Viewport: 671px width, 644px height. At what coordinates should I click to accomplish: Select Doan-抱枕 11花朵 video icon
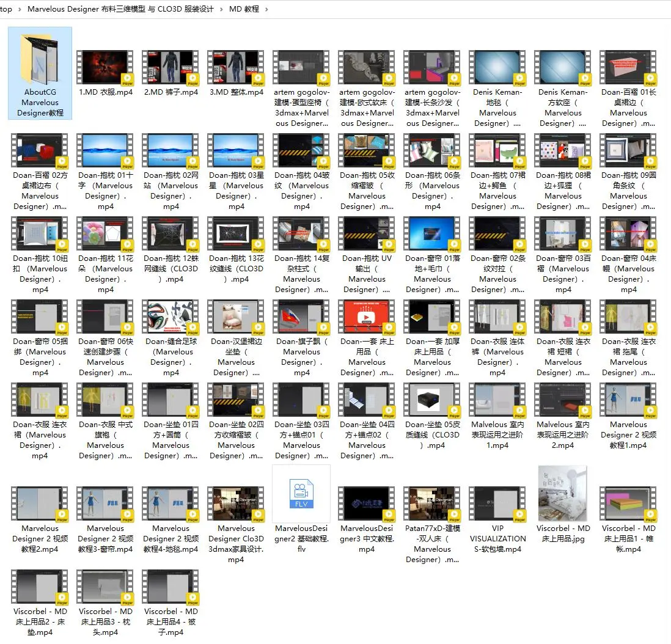(105, 233)
